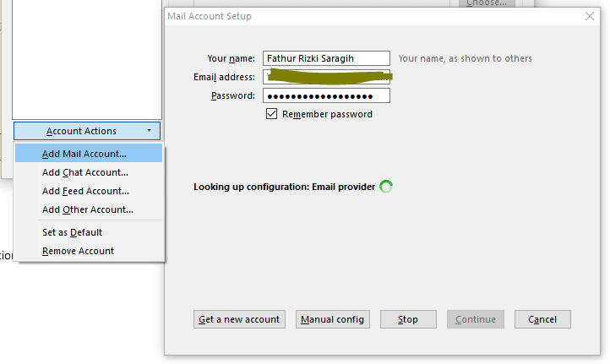Click the loading spinner icon
The width and height of the screenshot is (610, 364).
386,187
